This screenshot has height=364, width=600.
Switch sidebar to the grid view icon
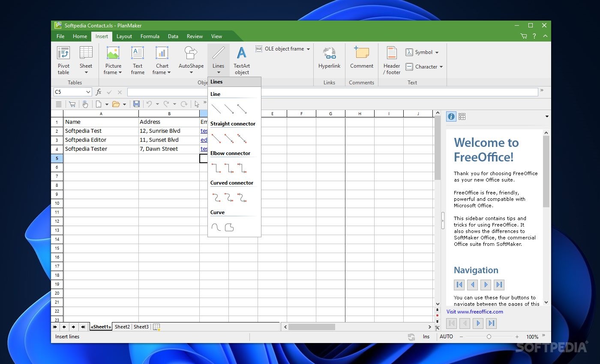[x=462, y=116]
